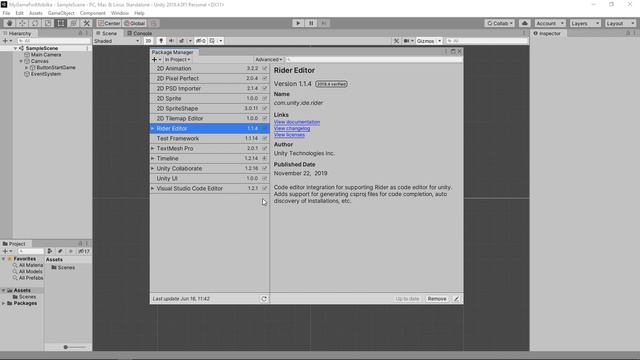Collapse the Canvas node in Hierarchy

(21, 61)
